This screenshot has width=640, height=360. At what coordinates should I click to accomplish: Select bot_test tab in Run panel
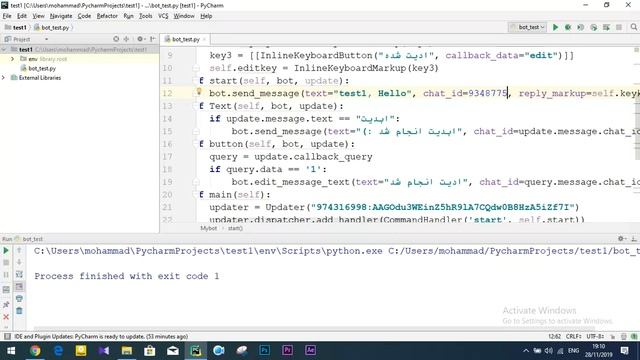click(x=29, y=239)
